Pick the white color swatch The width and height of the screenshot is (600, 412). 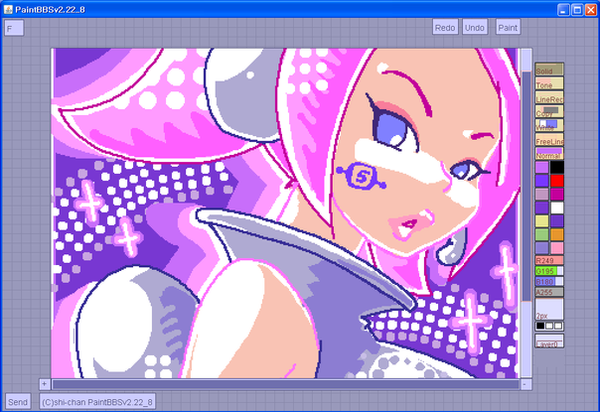(557, 208)
